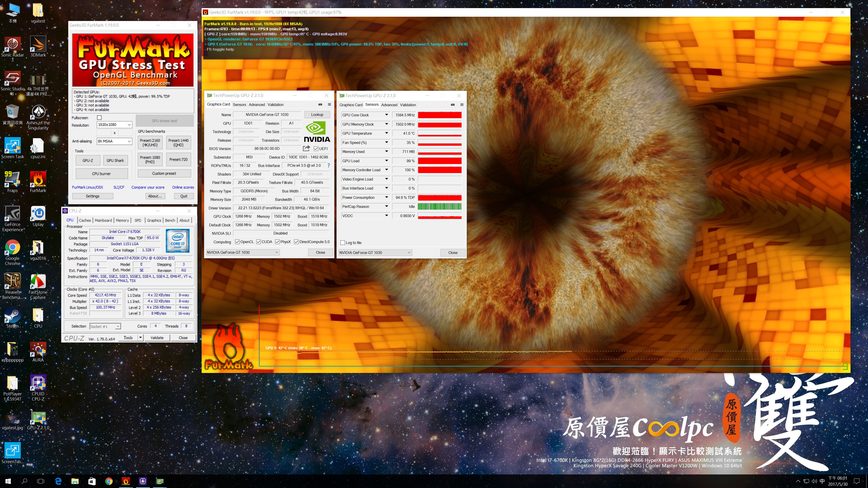Open the CPUID CPU-Z desktop icon

coord(38,388)
